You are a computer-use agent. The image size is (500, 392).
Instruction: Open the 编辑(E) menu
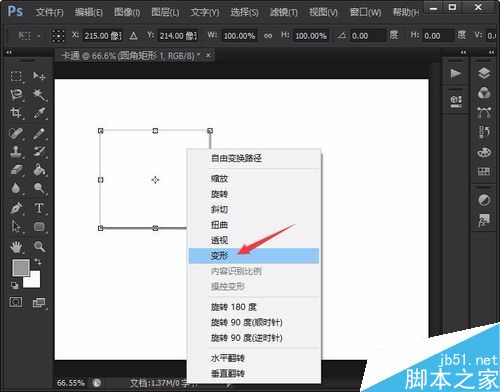88,12
